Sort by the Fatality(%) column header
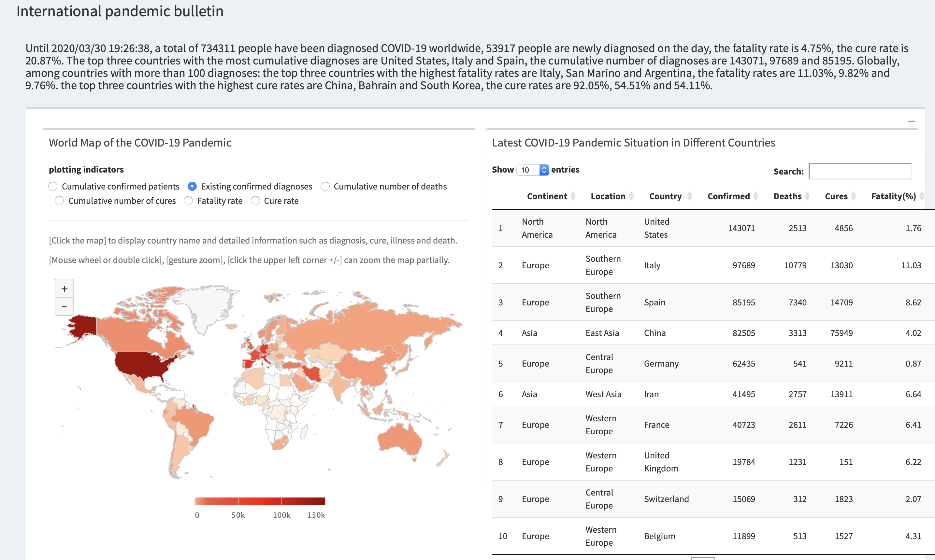935x560 pixels. 893,196
